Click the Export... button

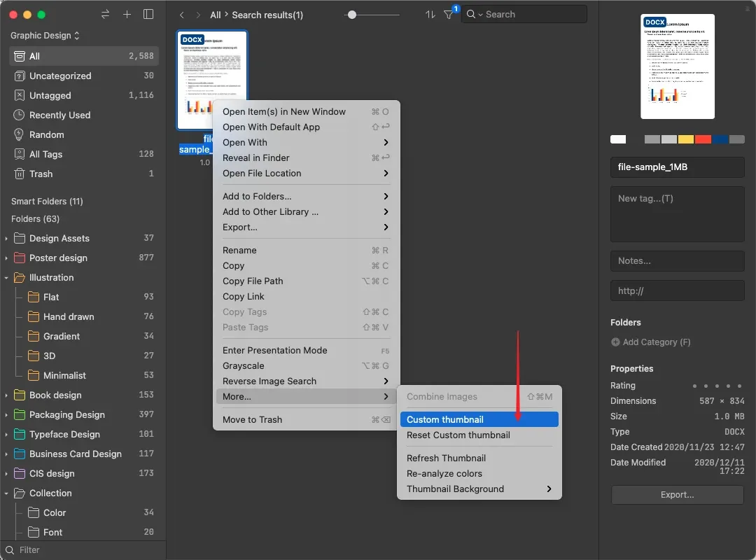[x=677, y=495]
